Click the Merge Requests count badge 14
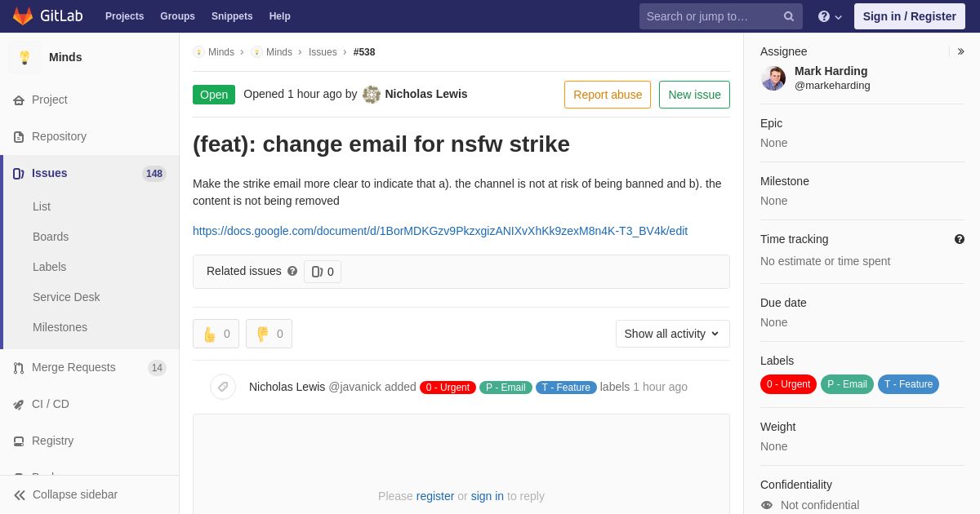This screenshot has width=980, height=514. click(157, 368)
